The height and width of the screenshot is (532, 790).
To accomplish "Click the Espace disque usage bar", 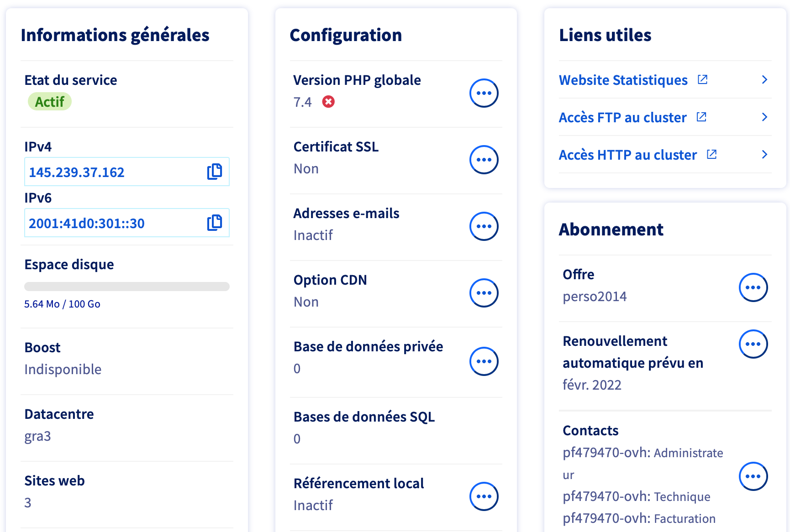I will [126, 287].
